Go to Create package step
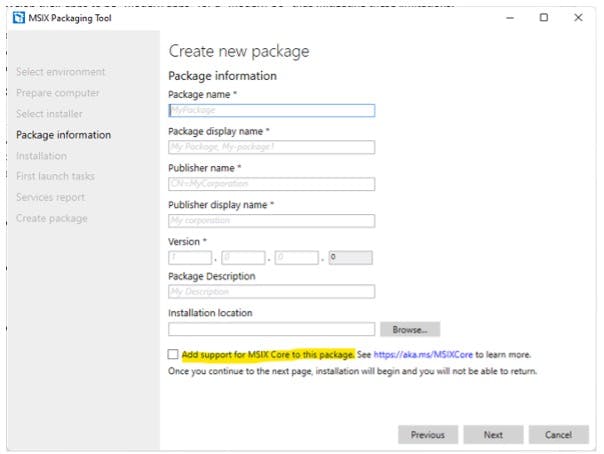The image size is (604, 454). (x=52, y=218)
